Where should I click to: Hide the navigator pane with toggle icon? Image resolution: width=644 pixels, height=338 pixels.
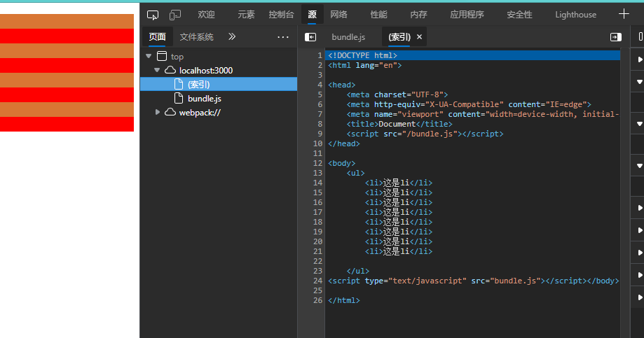point(310,37)
